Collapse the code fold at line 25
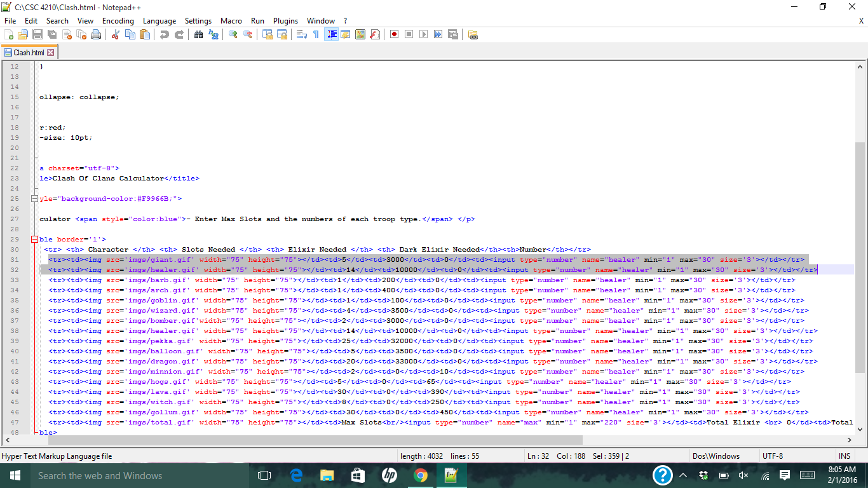Viewport: 868px width, 488px height. (x=34, y=198)
